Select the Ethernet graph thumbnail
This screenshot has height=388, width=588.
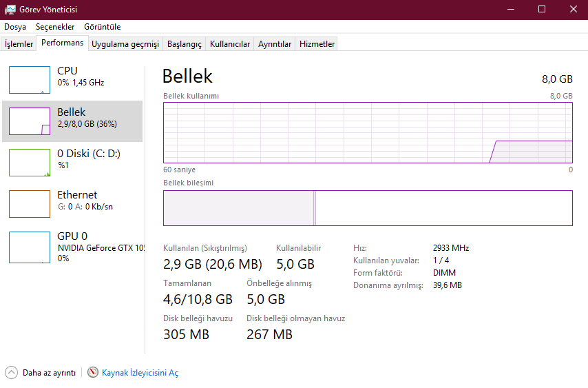[30, 204]
